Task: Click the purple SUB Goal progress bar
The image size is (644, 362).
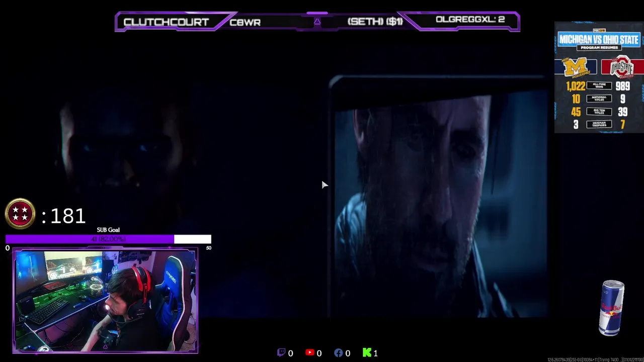Action: 108,239
